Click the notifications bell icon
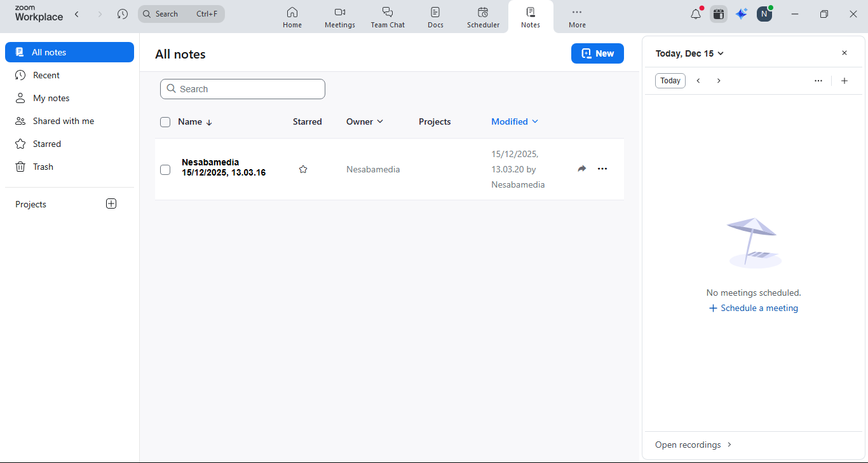868x463 pixels. click(x=696, y=14)
